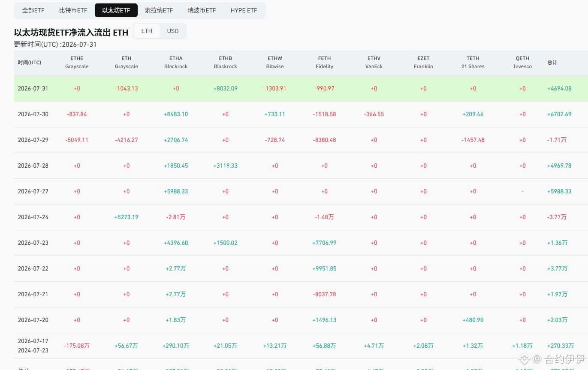This screenshot has height=370, width=588.
Task: Click the -5049.11 ETHE value
Action: pyautogui.click(x=77, y=140)
